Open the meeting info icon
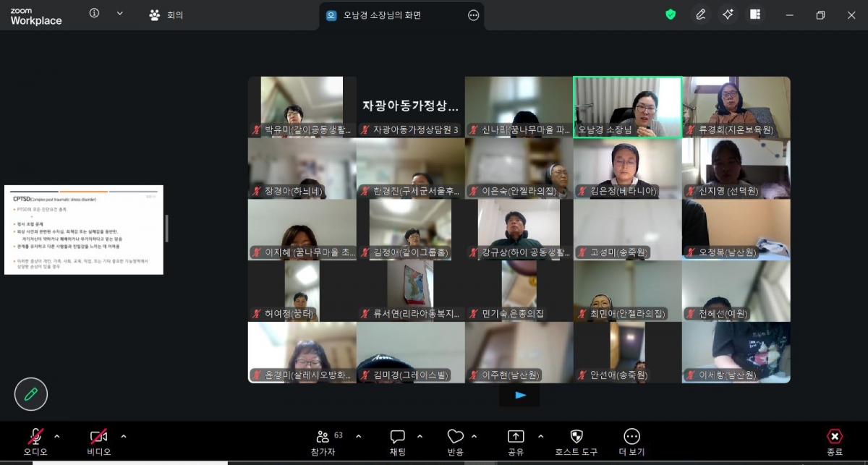868x465 pixels. pyautogui.click(x=94, y=14)
